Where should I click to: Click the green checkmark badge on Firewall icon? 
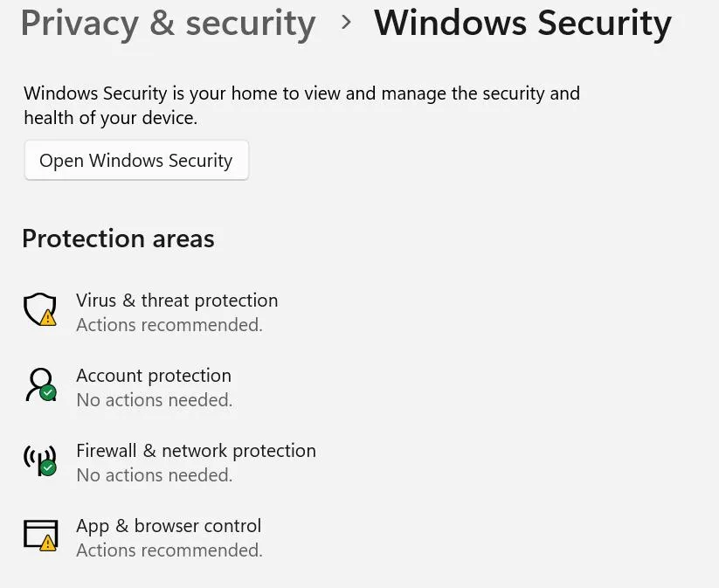pyautogui.click(x=48, y=468)
